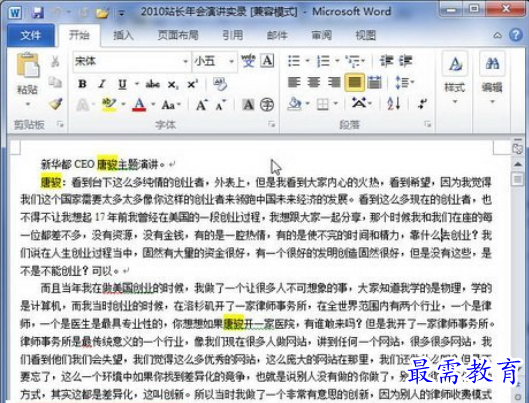Image resolution: width=529 pixels, height=403 pixels.
Task: Set align text left
Action: 294,82
